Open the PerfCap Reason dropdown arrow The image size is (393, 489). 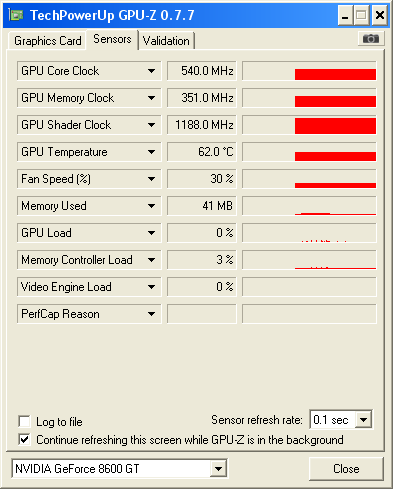point(151,314)
